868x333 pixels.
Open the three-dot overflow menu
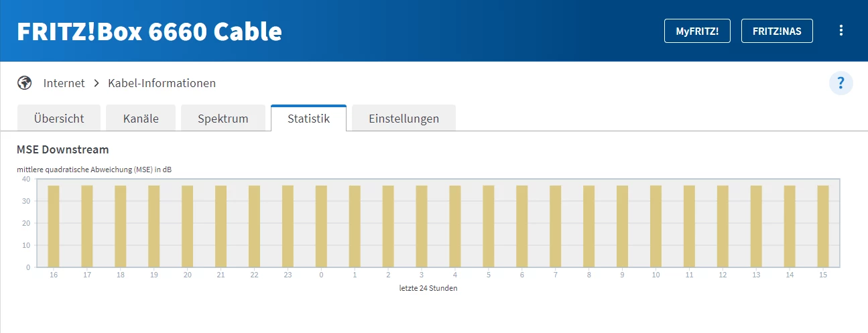pyautogui.click(x=841, y=31)
